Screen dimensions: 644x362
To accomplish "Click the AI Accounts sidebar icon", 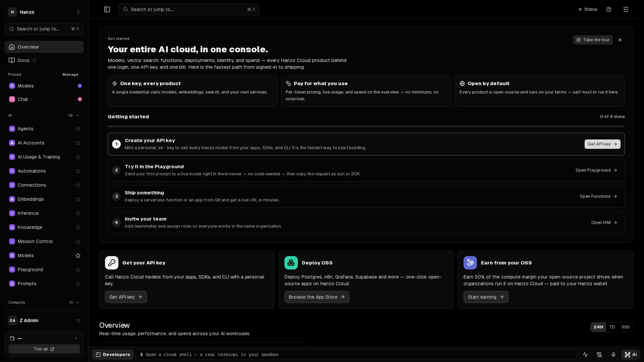I will [12, 143].
